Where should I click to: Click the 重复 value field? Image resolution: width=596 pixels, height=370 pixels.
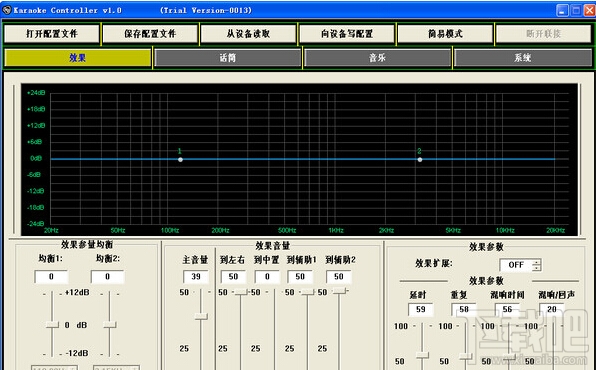pyautogui.click(x=463, y=309)
